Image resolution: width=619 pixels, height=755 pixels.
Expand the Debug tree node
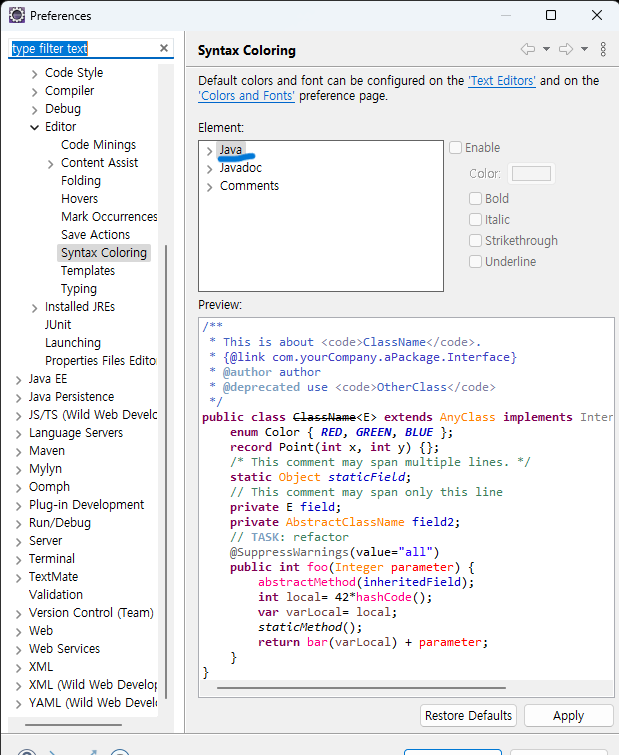tap(34, 110)
